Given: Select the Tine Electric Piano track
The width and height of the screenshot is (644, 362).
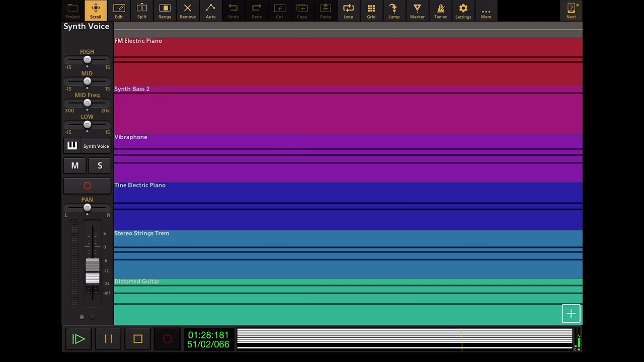Looking at the screenshot, I should click(348, 206).
